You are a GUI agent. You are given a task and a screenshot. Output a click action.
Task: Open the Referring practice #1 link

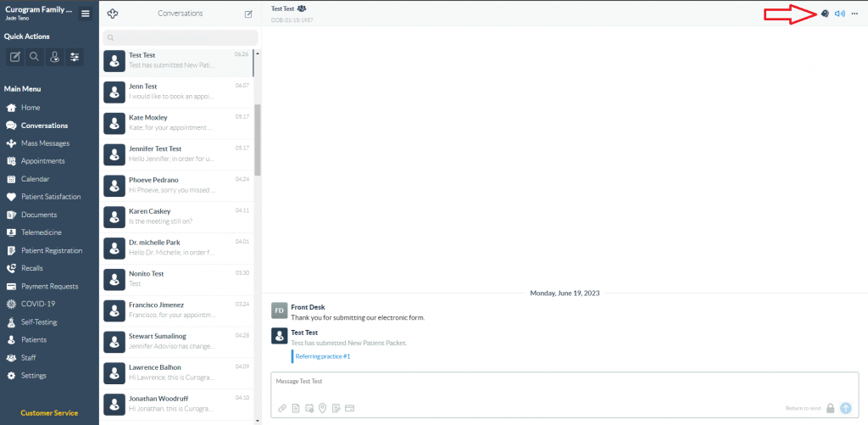tap(322, 356)
